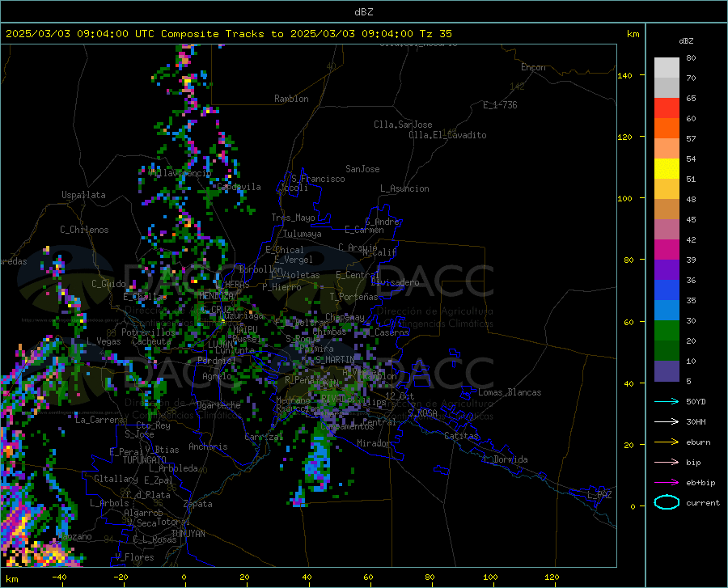Click the white 30HM arrow icon in legend
The image size is (728, 588).
pyautogui.click(x=667, y=421)
